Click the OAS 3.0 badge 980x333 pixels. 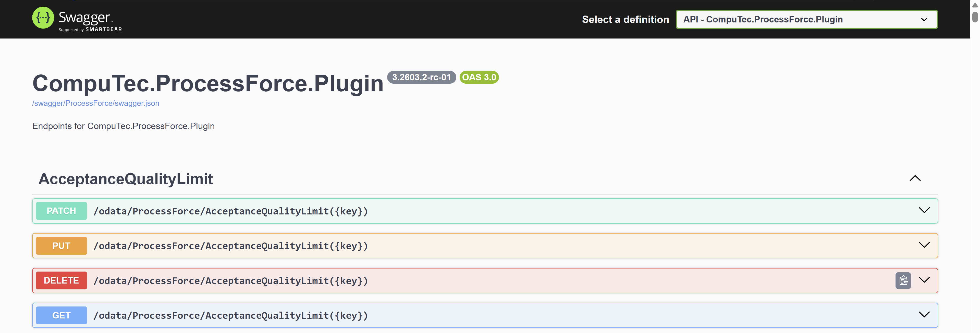click(479, 77)
